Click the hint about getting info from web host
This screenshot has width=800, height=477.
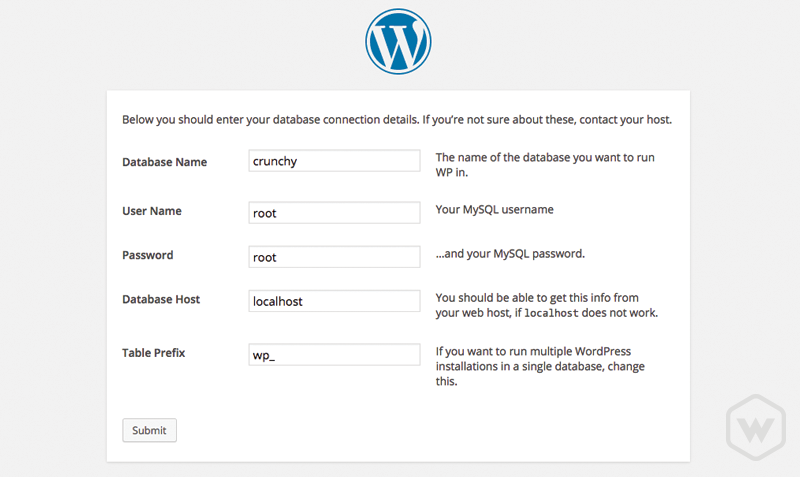546,305
